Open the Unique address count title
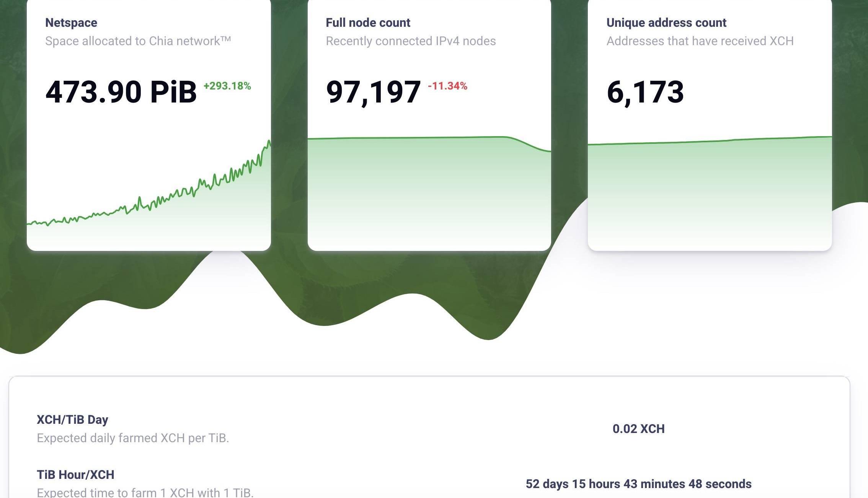 pos(666,23)
